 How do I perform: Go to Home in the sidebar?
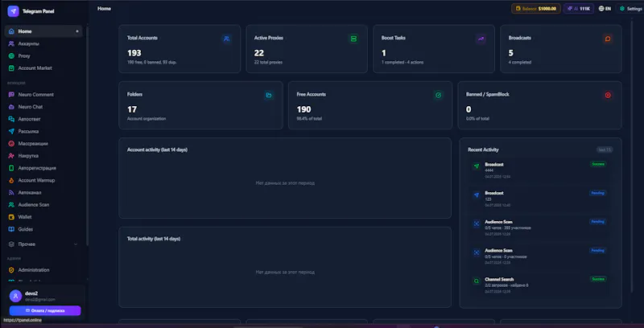click(x=43, y=31)
